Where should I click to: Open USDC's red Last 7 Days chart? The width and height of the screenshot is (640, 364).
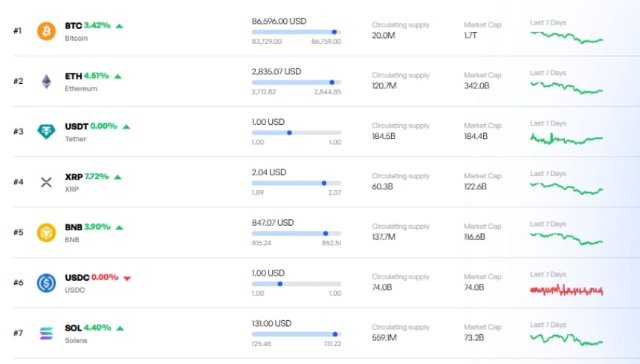click(x=566, y=290)
